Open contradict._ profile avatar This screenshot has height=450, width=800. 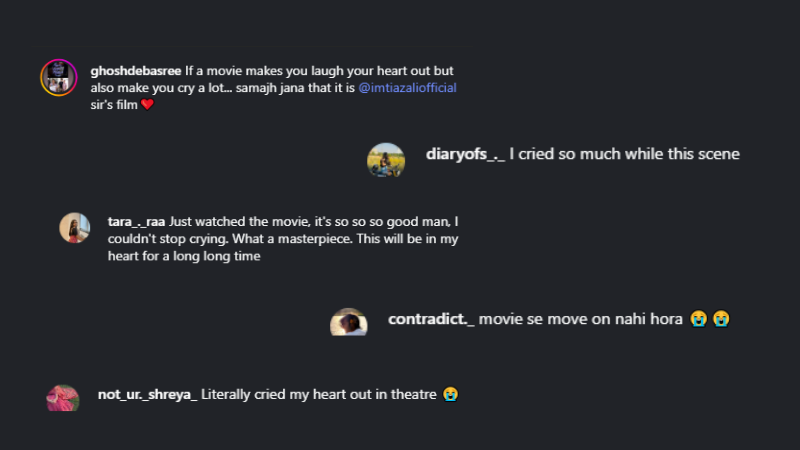click(x=348, y=322)
